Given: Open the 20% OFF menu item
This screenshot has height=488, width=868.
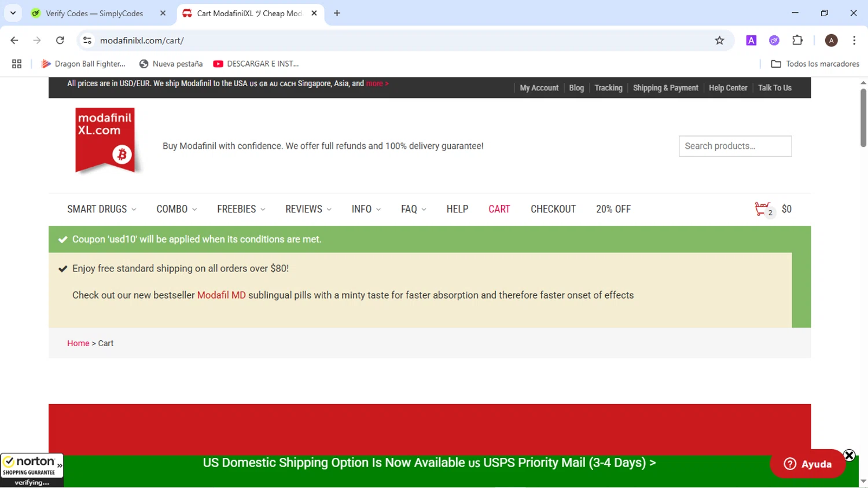Looking at the screenshot, I should (613, 209).
